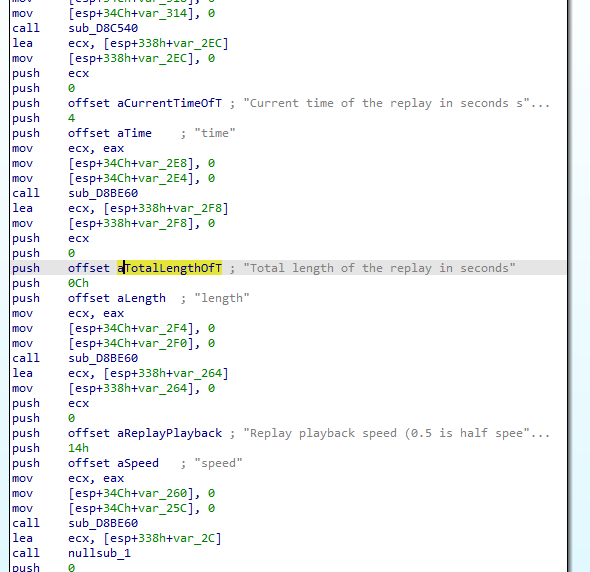The image size is (590, 572).
Task: Click the "Total length of the replay" comment
Action: (379, 268)
